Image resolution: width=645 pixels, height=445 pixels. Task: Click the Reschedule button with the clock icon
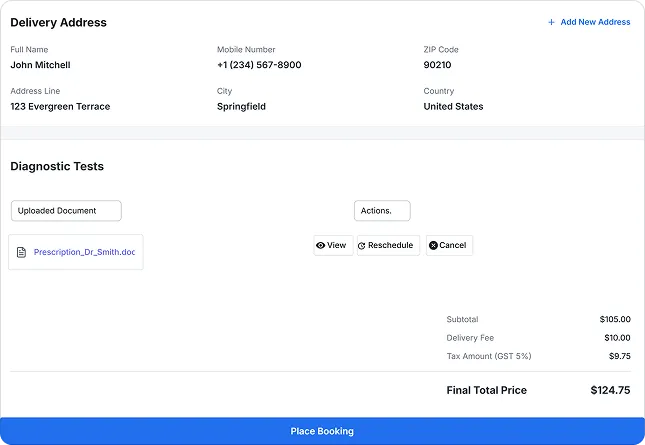pyautogui.click(x=388, y=245)
